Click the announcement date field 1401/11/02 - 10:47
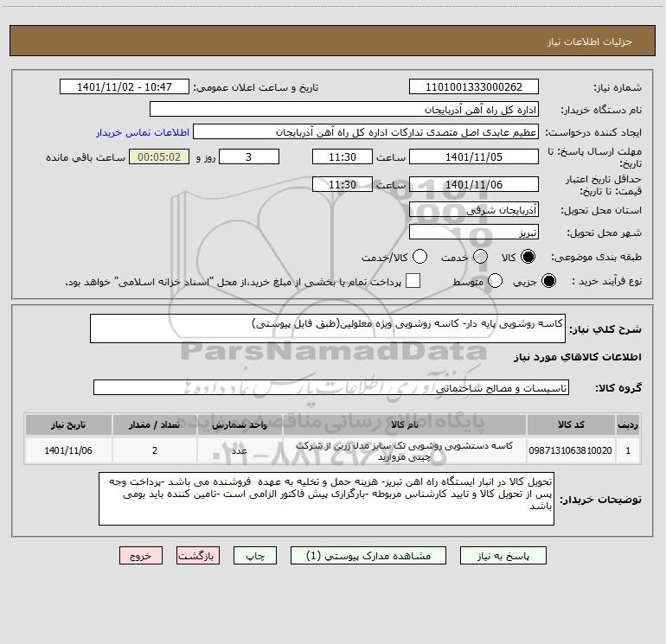 click(x=125, y=87)
